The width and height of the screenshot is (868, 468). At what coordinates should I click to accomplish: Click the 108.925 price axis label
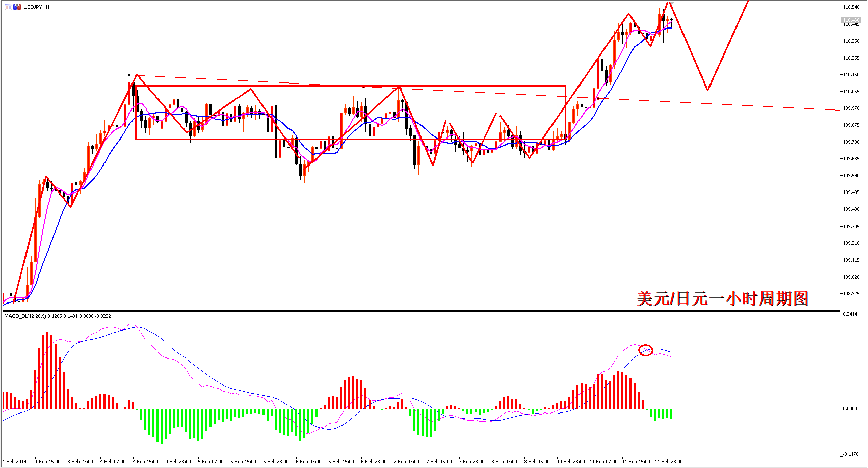coord(851,294)
